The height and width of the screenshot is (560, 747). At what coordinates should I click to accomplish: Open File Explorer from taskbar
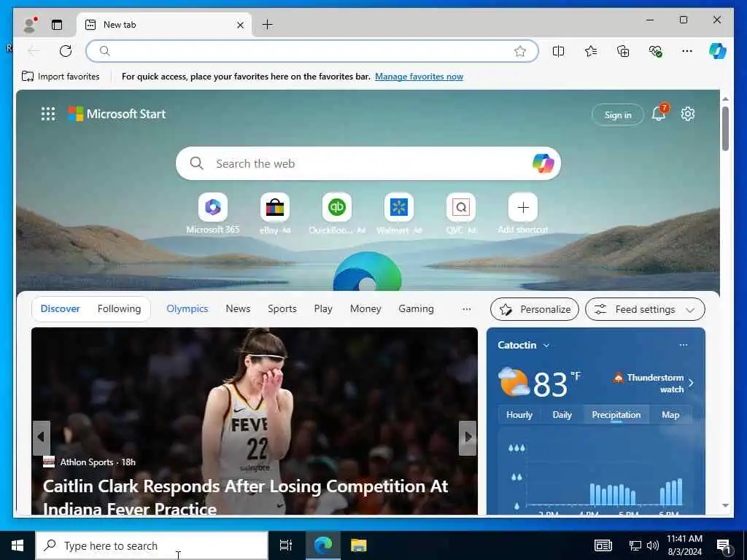359,545
